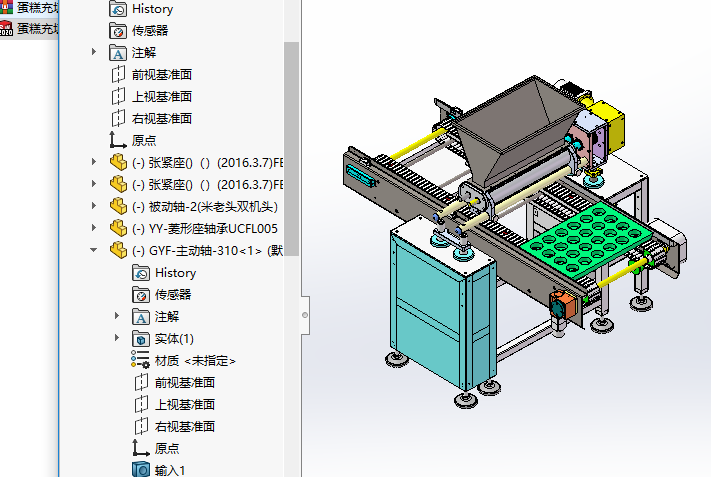Select the 输入1 feature label

(170, 470)
